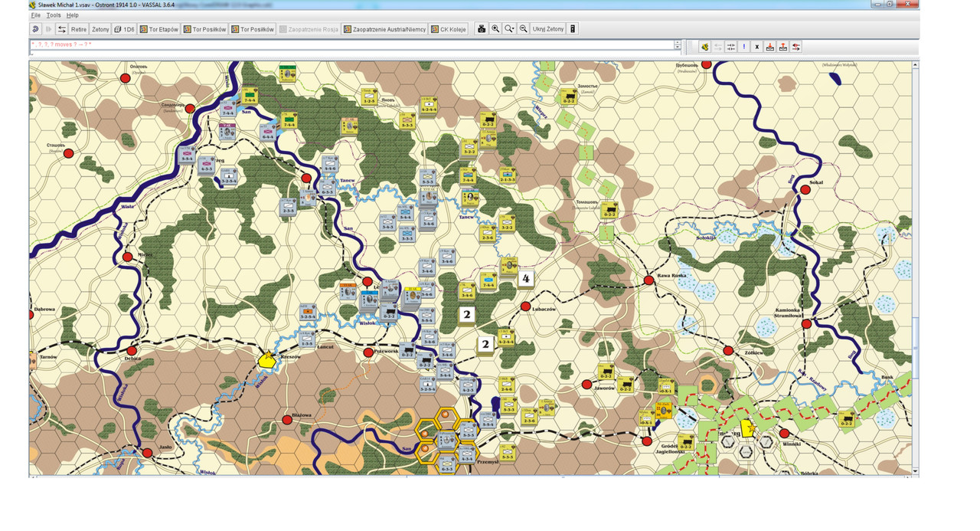This screenshot has width=980, height=531.
Task: Click the map snapshot camera icon
Action: [482, 29]
